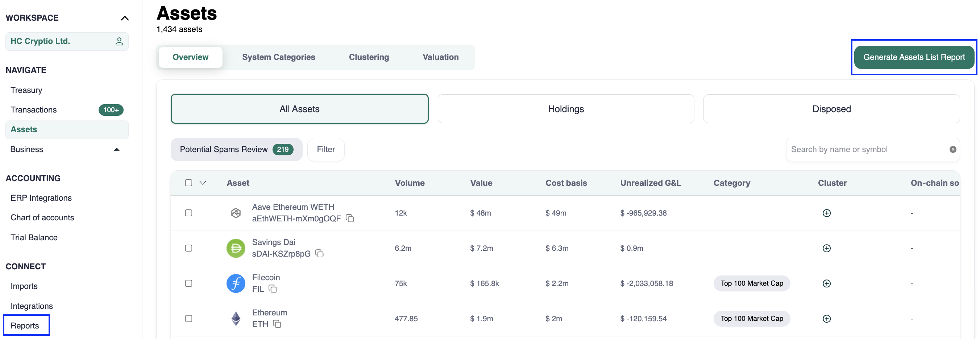The image size is (980, 339).
Task: Add a cluster to the Ethereum row
Action: click(x=826, y=318)
